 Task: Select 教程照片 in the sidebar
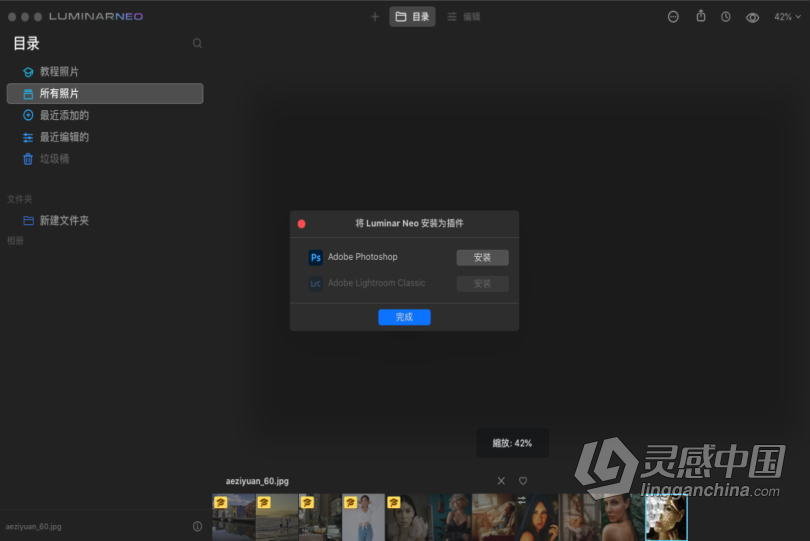[105, 71]
